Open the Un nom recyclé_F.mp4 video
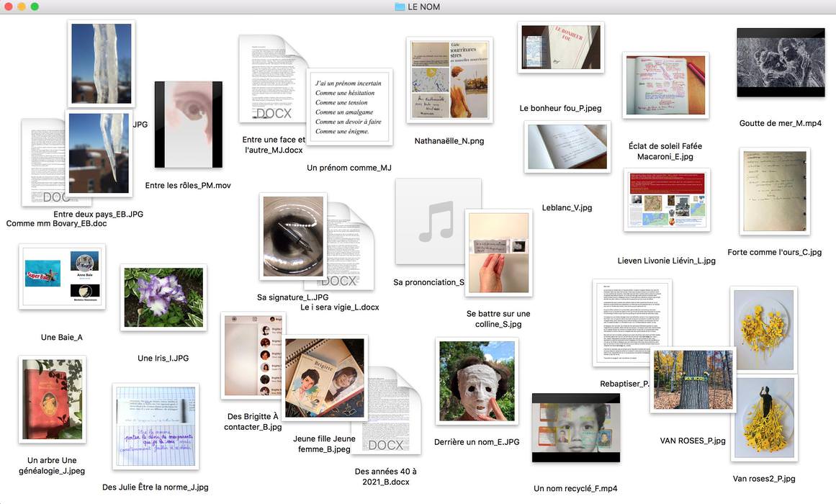Viewport: 836px width, 504px height. (575, 428)
